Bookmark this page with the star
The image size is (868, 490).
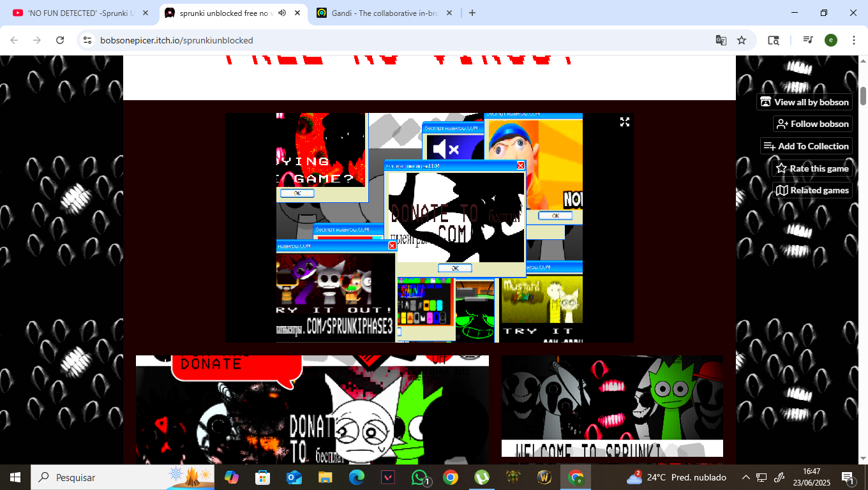(x=742, y=40)
